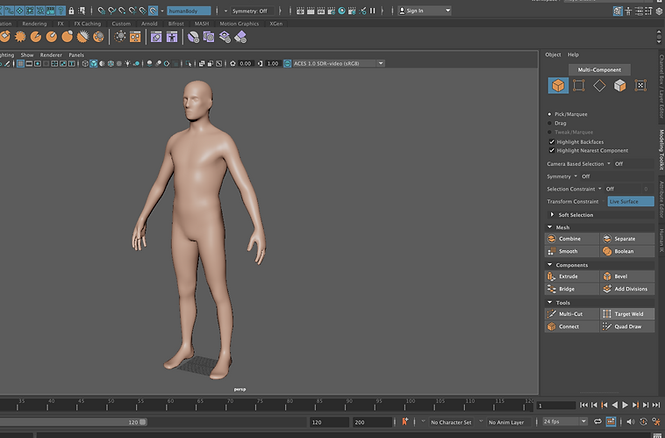Select Object selection mode cube icon

pos(558,85)
